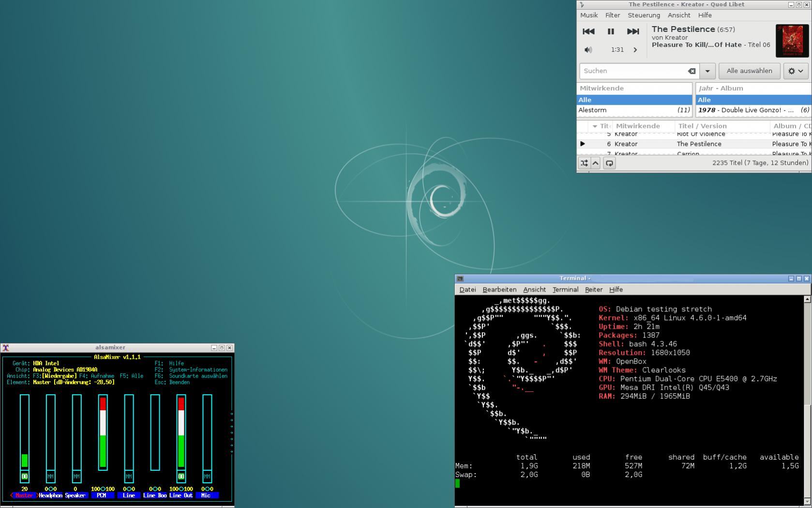Click the Mitwirkende pane header
Viewport: 812px width, 508px height.
[x=634, y=88]
